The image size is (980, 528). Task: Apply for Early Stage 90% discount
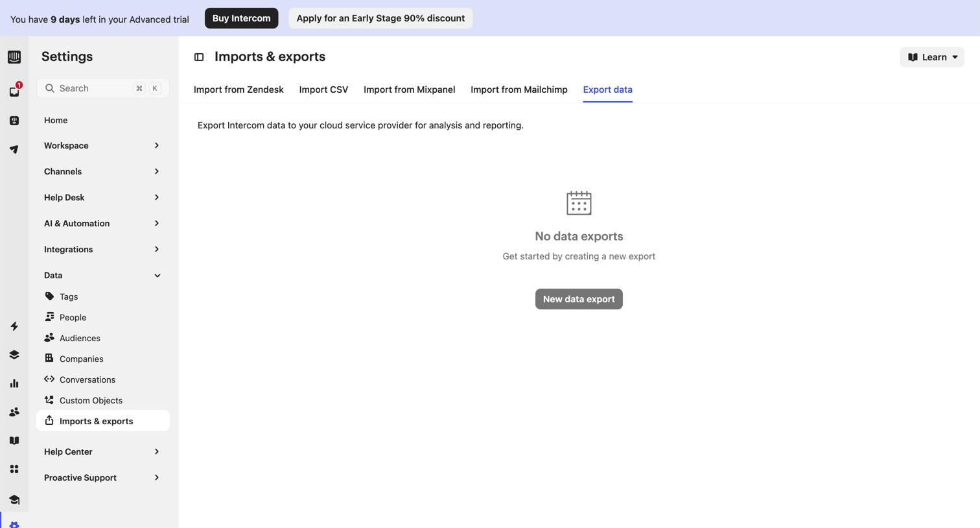(380, 18)
